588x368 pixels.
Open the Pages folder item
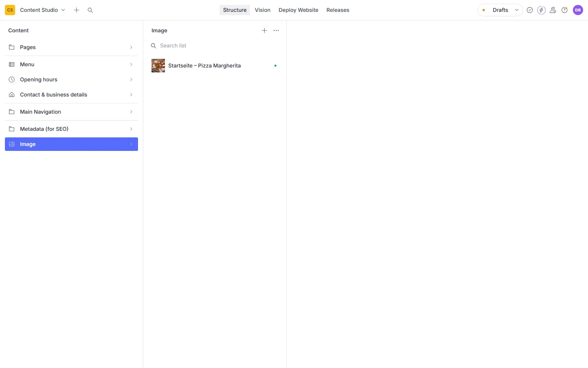click(71, 47)
